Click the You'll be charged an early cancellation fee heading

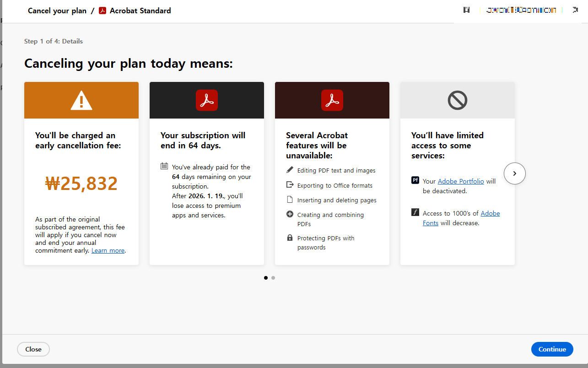[x=78, y=141]
